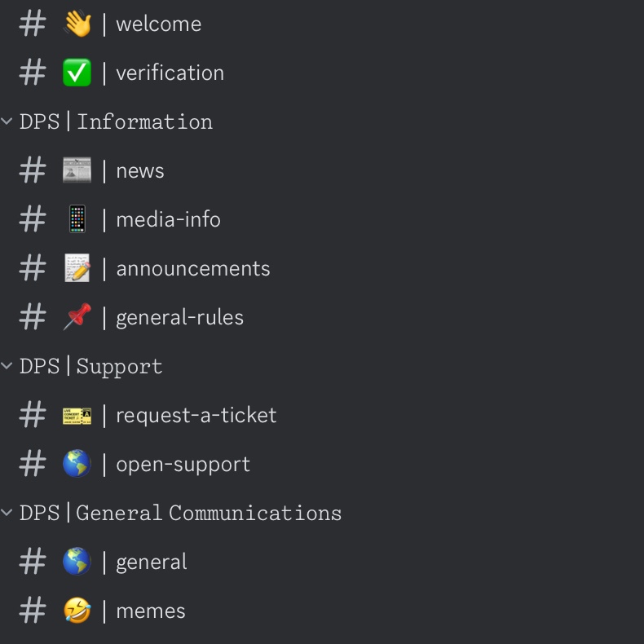
Task: Go to the announcements channel
Action: click(x=192, y=268)
